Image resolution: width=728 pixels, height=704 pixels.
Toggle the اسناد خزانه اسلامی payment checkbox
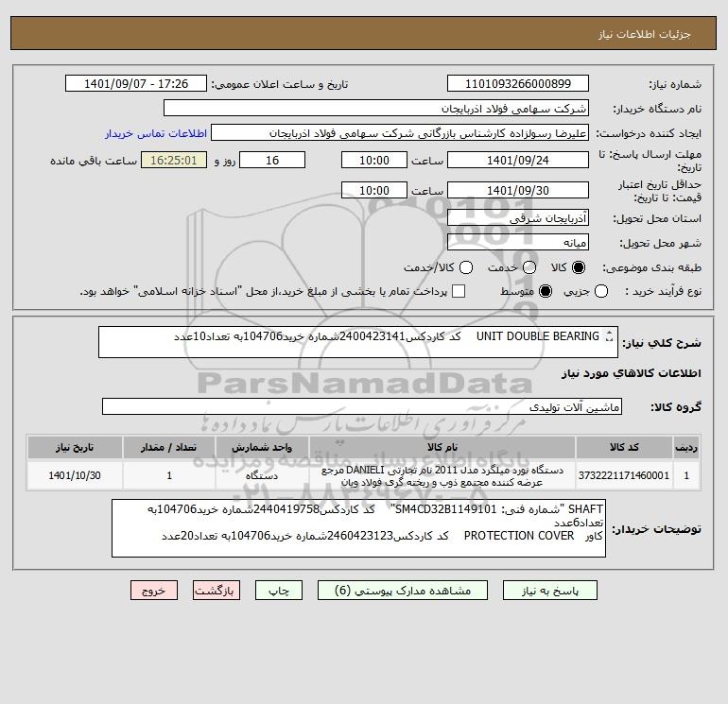pos(459,291)
